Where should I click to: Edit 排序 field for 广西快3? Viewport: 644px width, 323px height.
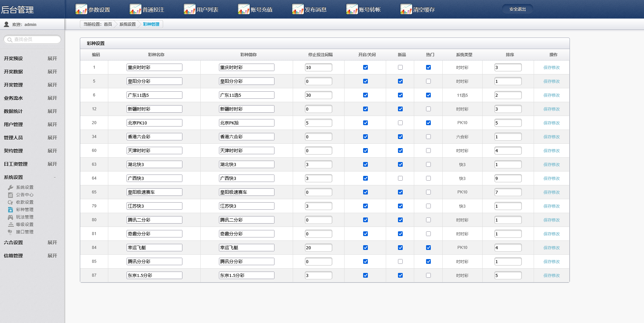coord(508,178)
